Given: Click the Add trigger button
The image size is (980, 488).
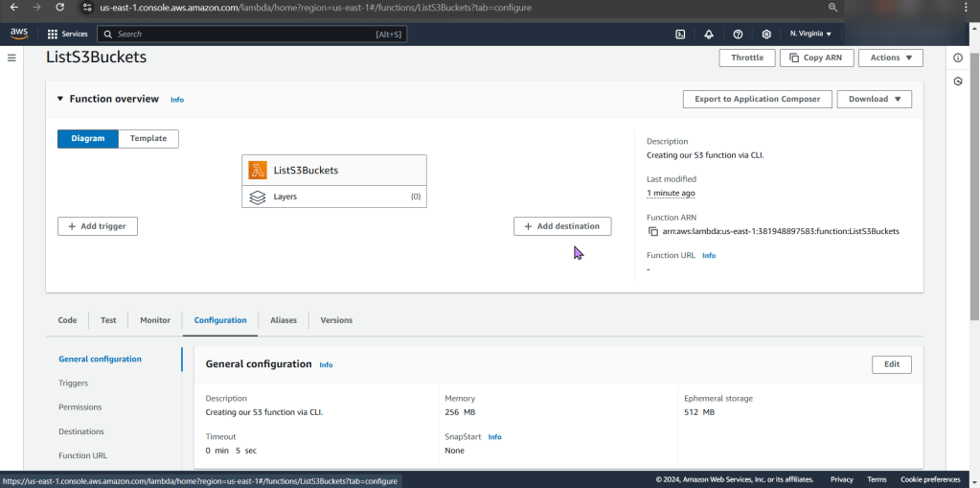Looking at the screenshot, I should 98,226.
